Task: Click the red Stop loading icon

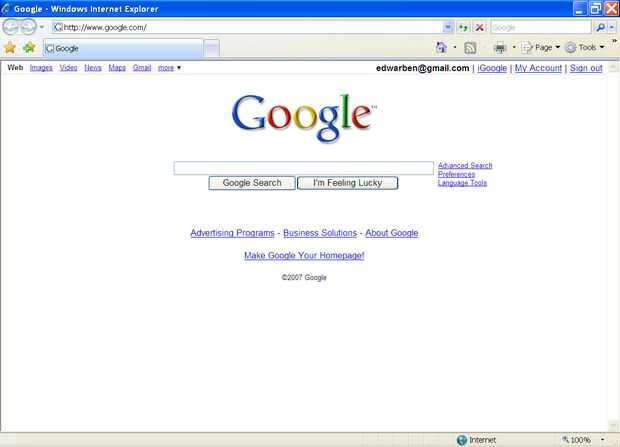Action: point(479,27)
